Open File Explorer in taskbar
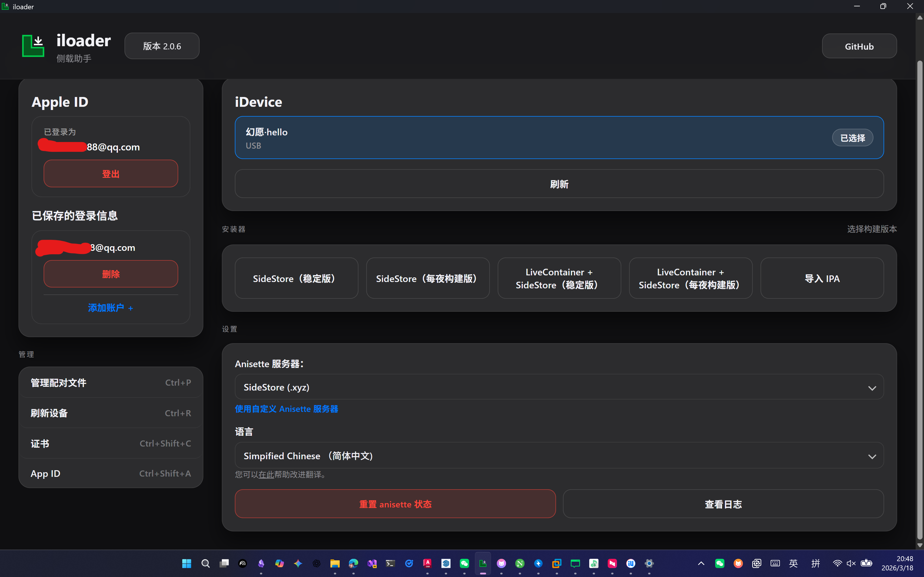The image size is (924, 577). 335,563
